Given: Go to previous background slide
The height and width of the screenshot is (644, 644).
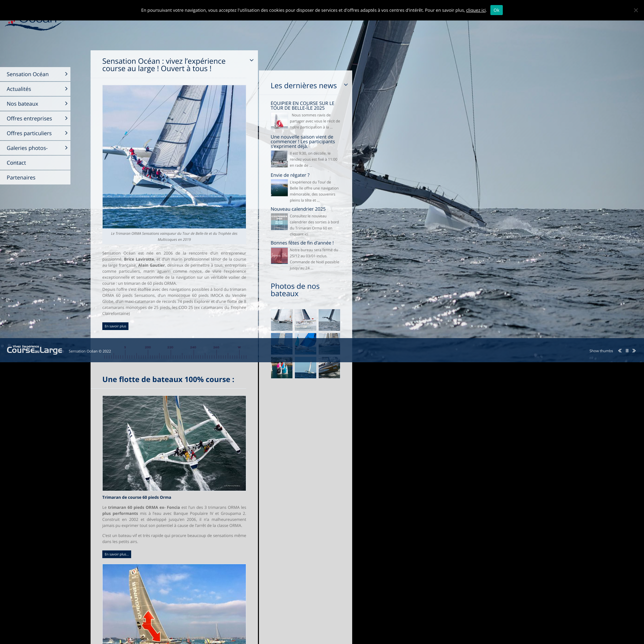Looking at the screenshot, I should click(620, 351).
